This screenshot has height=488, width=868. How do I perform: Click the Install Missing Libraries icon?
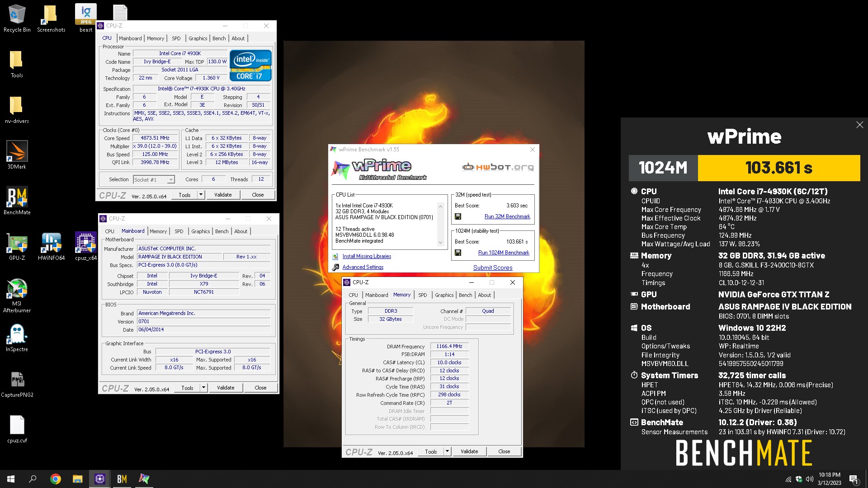pyautogui.click(x=335, y=256)
